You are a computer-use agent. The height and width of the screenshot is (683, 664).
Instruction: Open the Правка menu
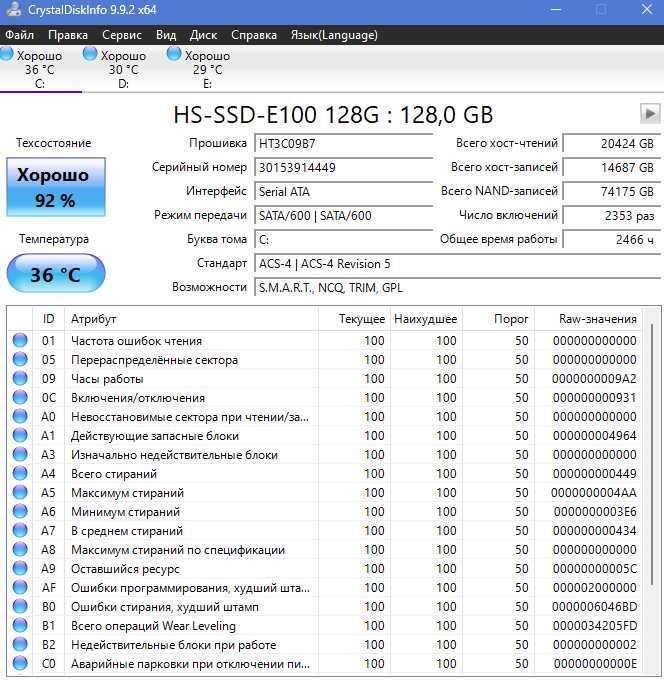click(x=68, y=35)
